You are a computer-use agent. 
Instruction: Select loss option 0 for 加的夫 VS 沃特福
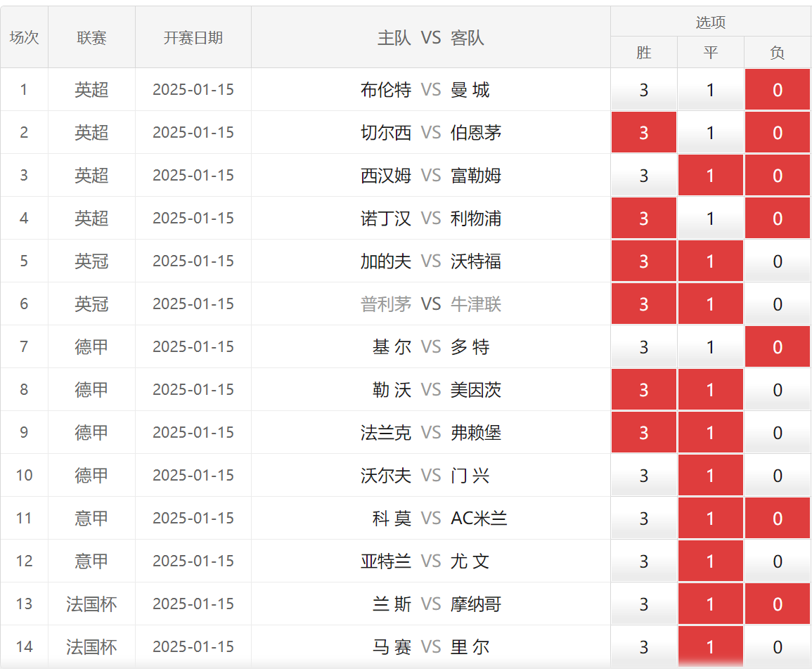tap(778, 261)
